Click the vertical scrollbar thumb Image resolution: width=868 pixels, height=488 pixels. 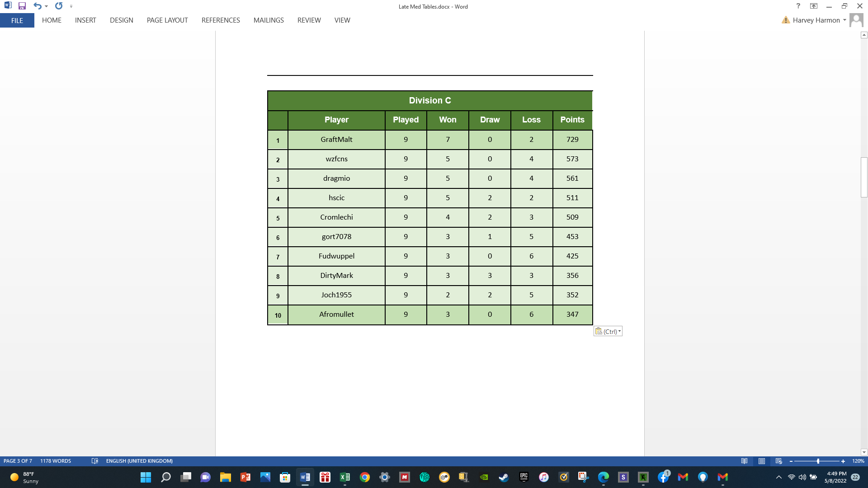(864, 177)
